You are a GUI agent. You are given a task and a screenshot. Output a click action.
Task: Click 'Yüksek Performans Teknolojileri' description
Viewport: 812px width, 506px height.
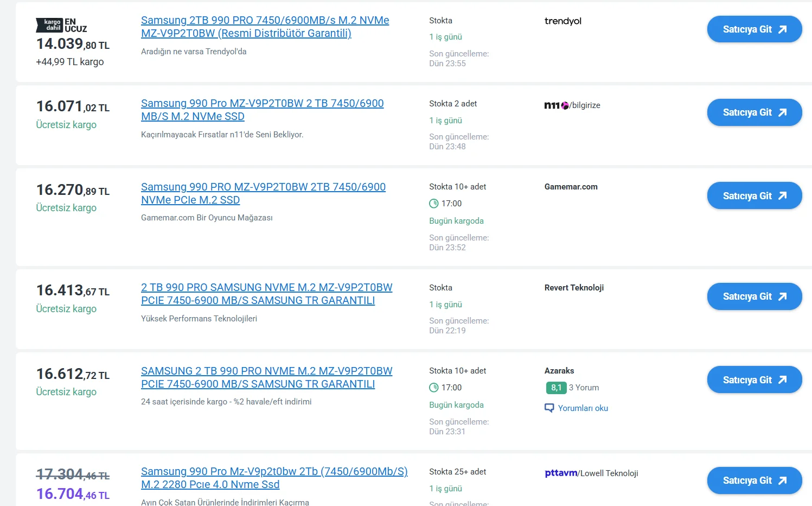(x=199, y=319)
